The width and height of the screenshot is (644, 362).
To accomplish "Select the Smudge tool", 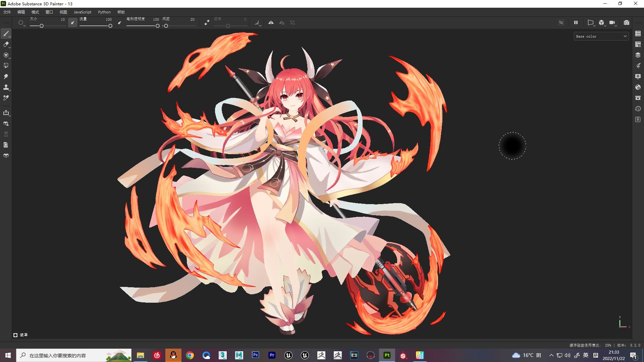I will coord(6,76).
